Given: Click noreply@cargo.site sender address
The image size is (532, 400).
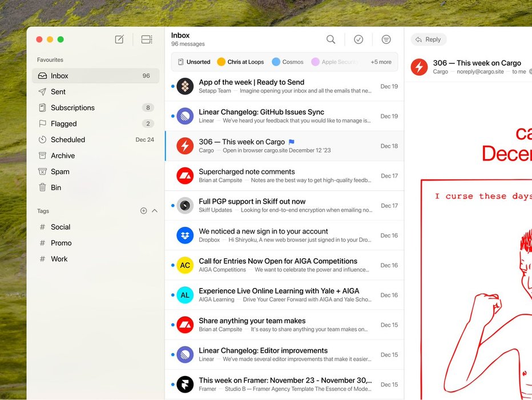Looking at the screenshot, I should click(480, 71).
